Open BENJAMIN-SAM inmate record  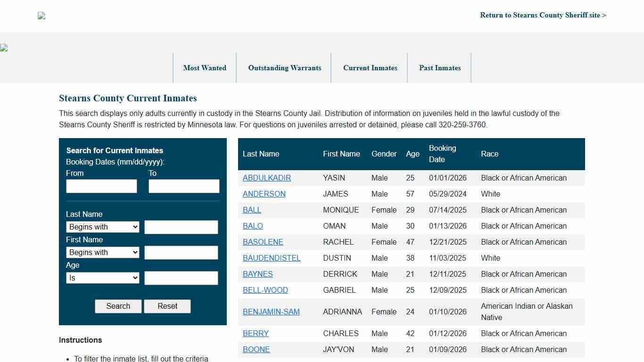pos(271,312)
